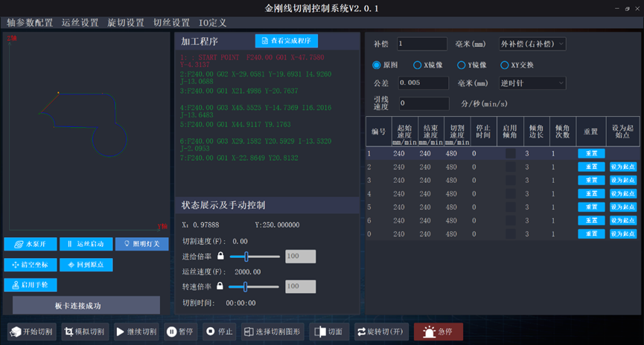Open 切丝设置 menu
644x345 pixels.
tap(172, 22)
